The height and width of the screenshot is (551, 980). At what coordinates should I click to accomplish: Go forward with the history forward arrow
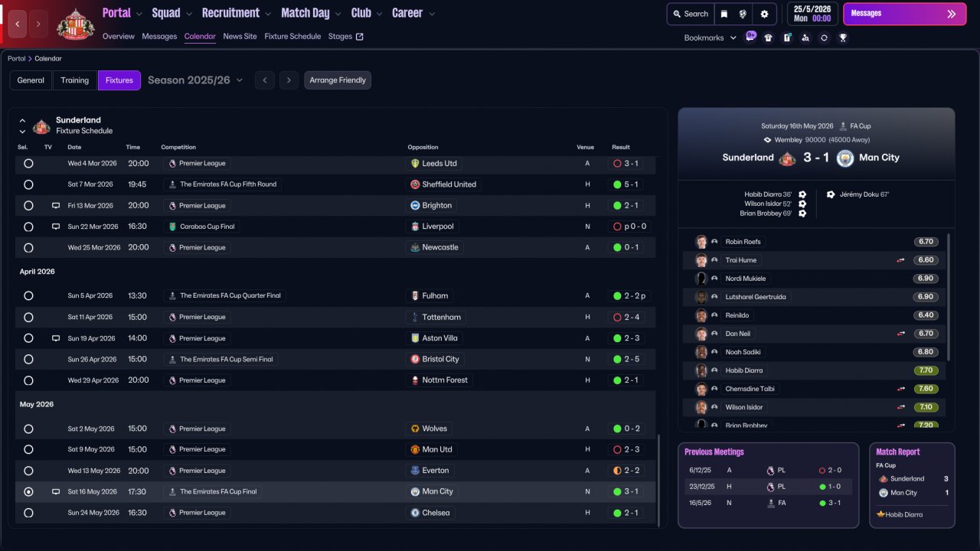38,24
